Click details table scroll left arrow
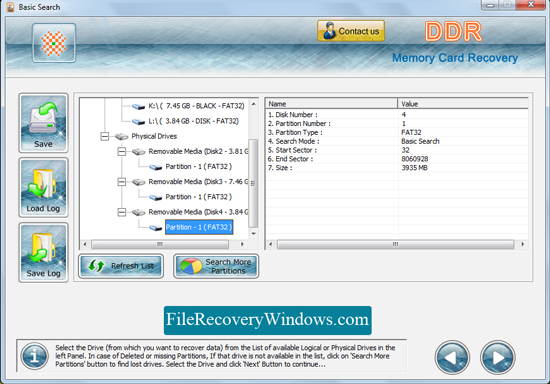Viewport: 550px width, 384px height. click(x=270, y=244)
